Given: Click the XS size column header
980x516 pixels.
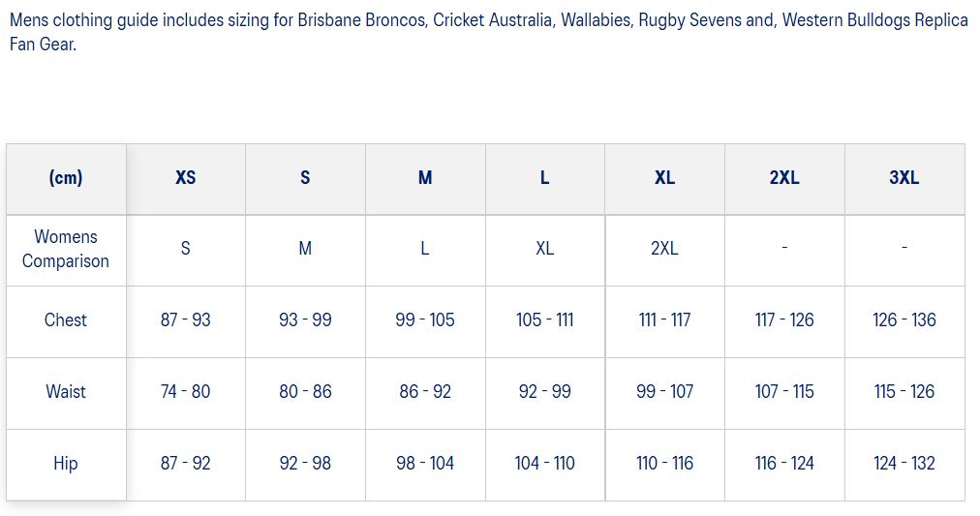Looking at the screenshot, I should 185,178.
